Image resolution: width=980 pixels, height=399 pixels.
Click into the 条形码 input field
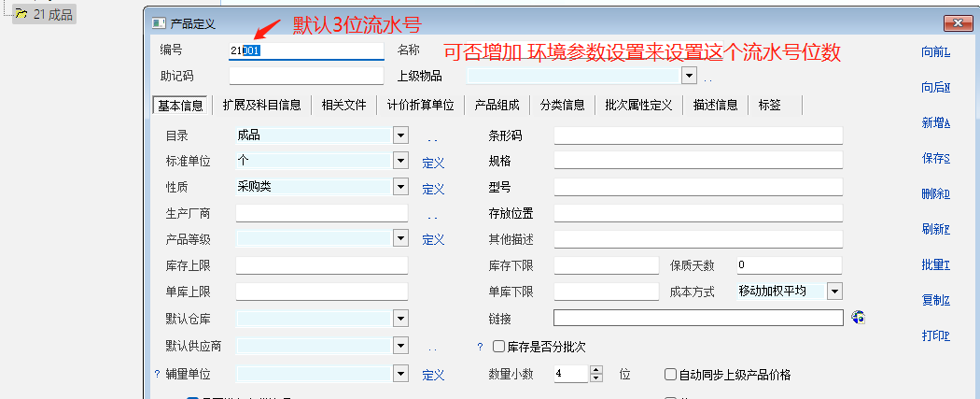click(697, 135)
